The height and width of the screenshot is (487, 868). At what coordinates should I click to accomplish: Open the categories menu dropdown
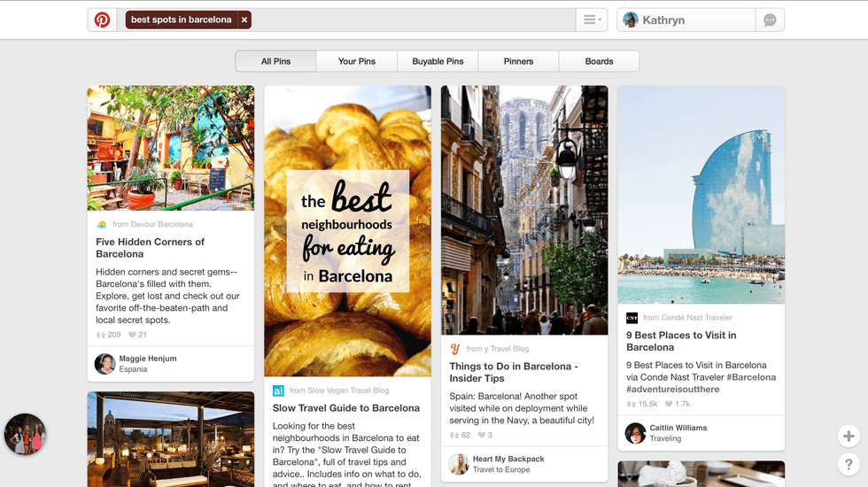(x=592, y=19)
